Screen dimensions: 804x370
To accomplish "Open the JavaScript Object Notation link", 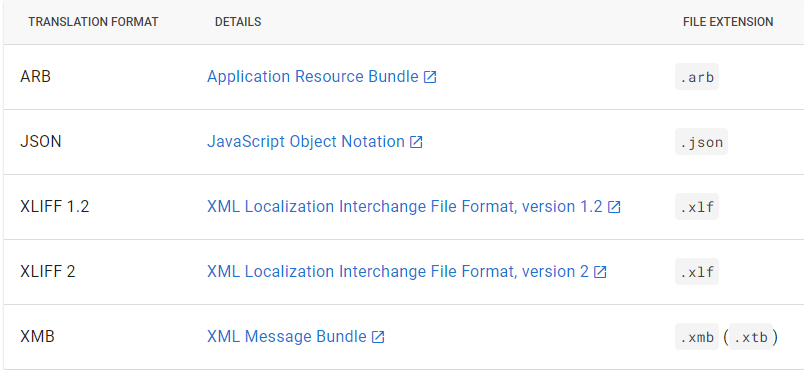I will click(306, 141).
